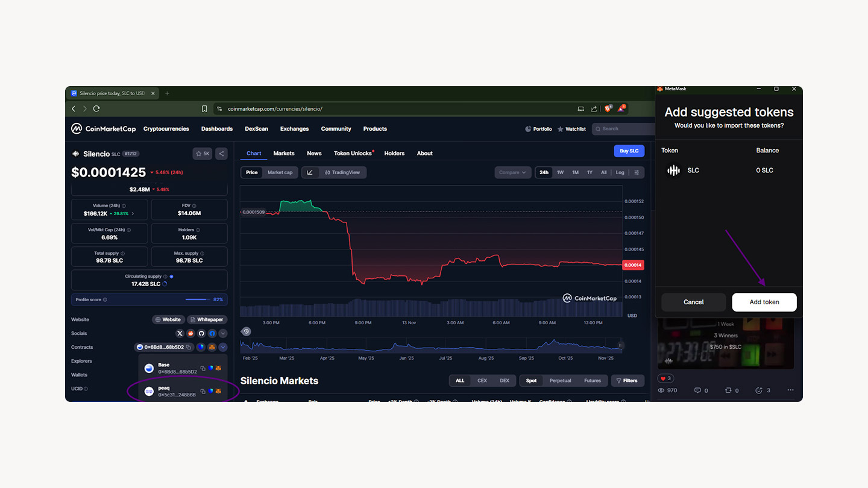Click the blue shield wallet icon in Contracts row
The width and height of the screenshot is (868, 488).
pos(201,347)
